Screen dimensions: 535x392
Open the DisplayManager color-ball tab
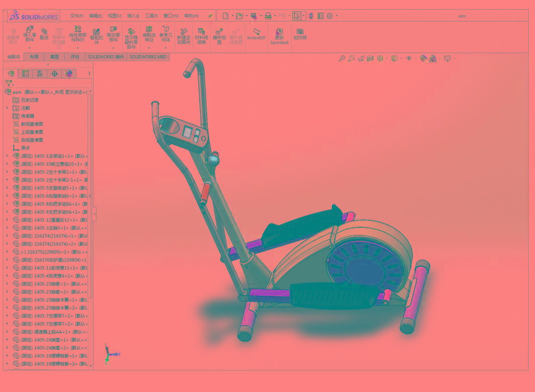[x=69, y=73]
